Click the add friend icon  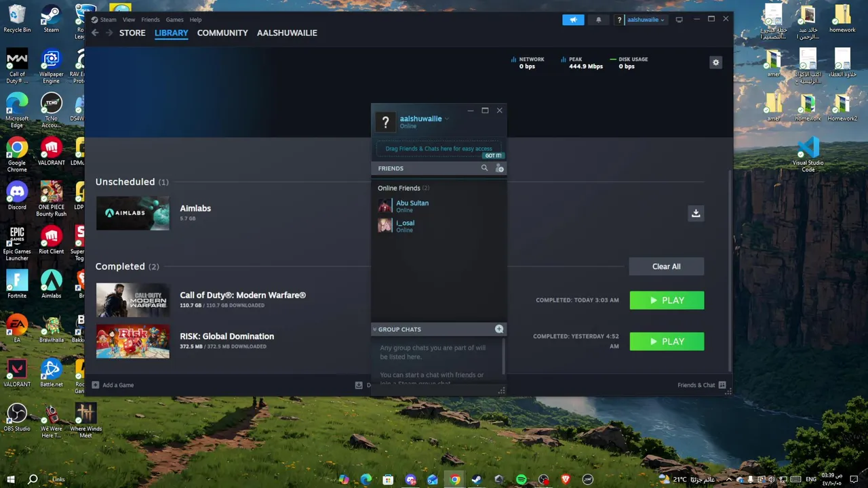coord(500,168)
